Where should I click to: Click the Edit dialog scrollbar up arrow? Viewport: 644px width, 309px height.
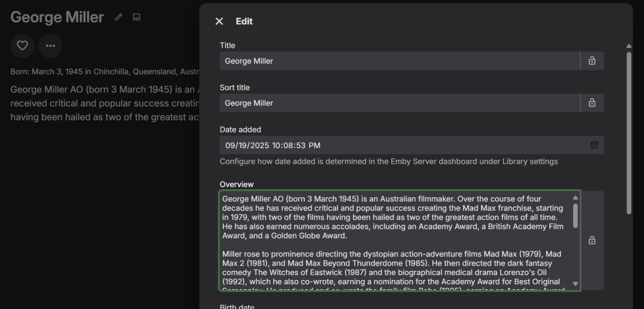pyautogui.click(x=629, y=47)
